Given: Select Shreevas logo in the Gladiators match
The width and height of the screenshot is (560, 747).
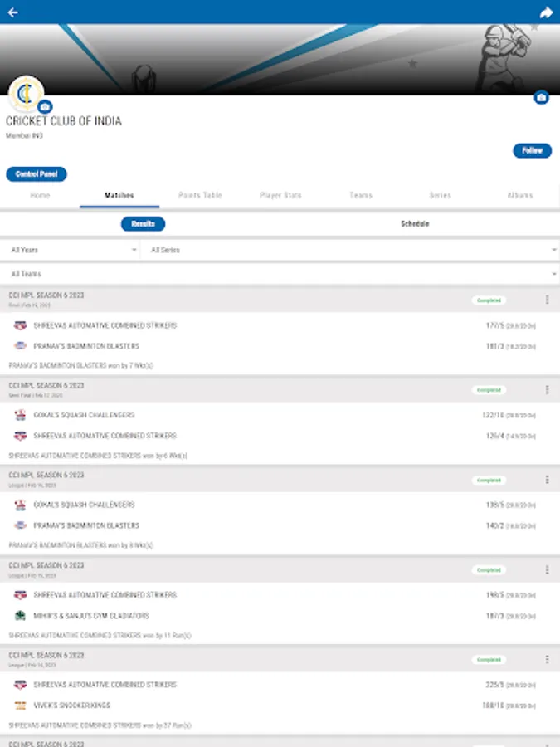Looking at the screenshot, I should (20, 595).
